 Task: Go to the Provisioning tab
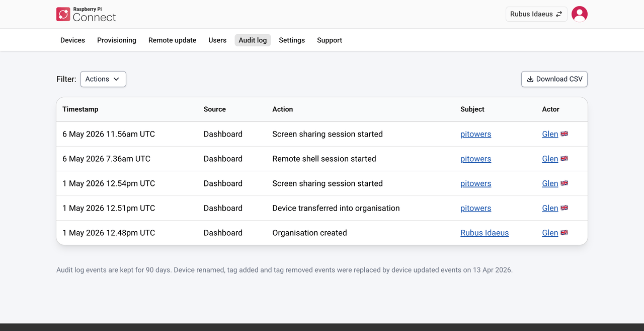coord(117,40)
